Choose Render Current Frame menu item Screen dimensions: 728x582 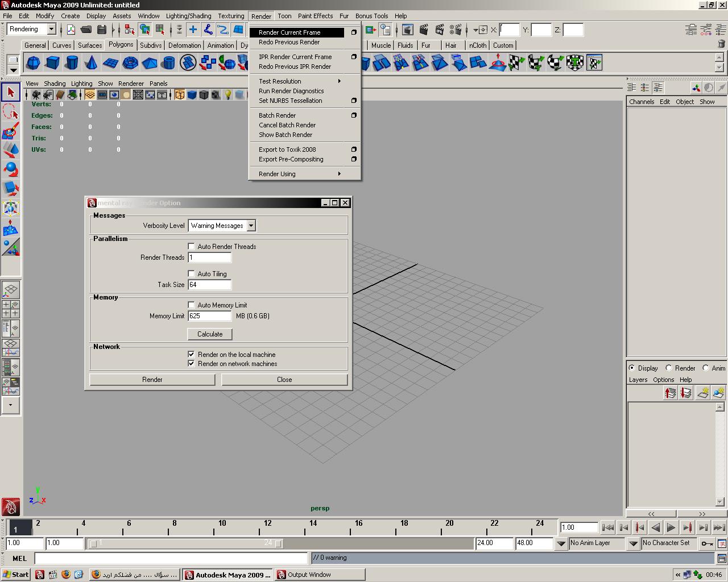coord(297,32)
